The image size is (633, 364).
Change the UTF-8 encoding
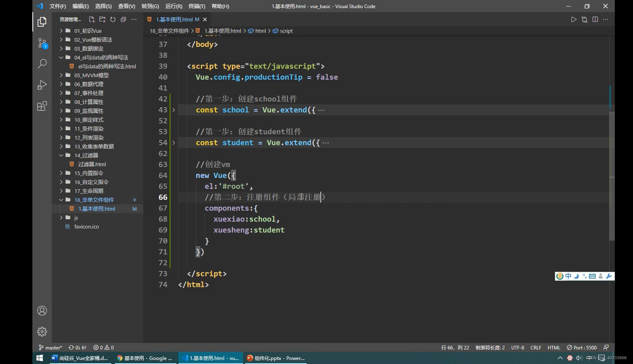pos(517,347)
